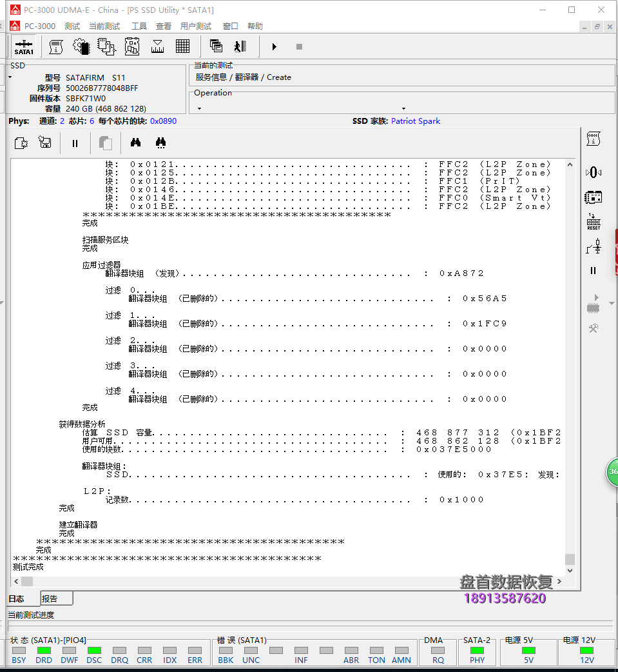Open the gear-and-chip service utilities icon
618x672 pixels.
[x=81, y=46]
